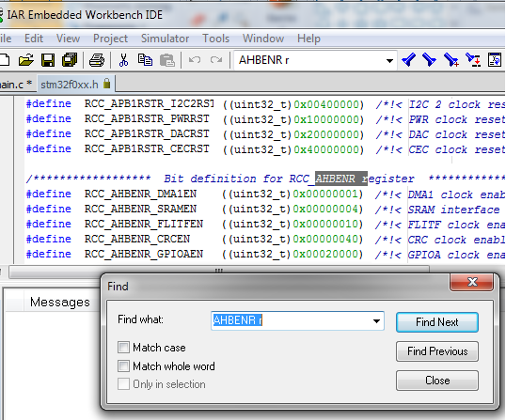
Task: Click the RCC_AHBENR_GPIOAEN define text
Action: 144,254
